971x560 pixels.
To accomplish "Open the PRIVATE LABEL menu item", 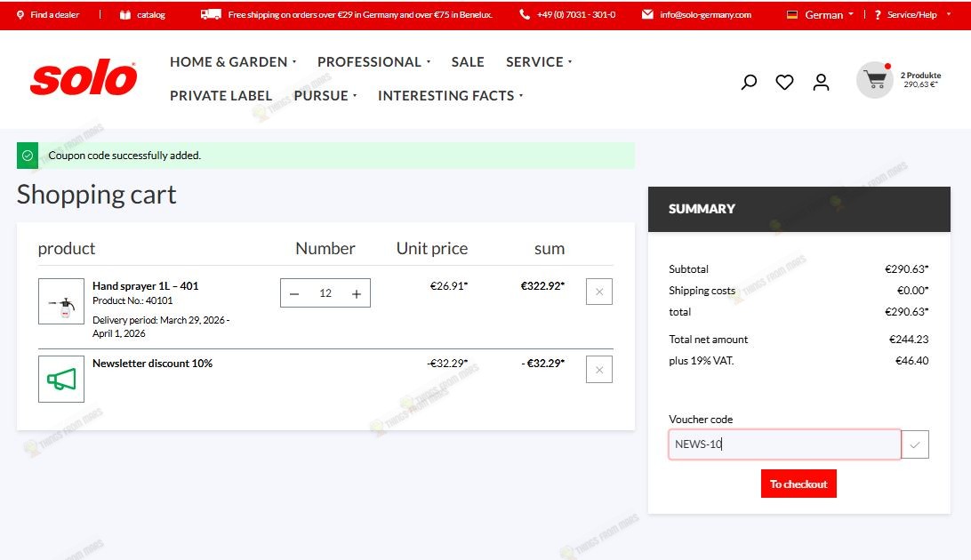I will click(221, 96).
